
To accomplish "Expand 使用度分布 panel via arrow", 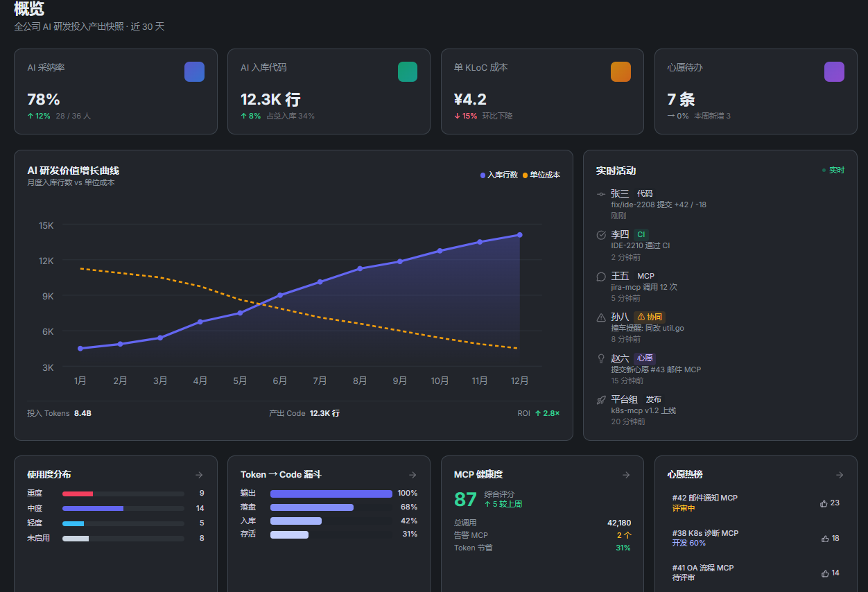I will (199, 475).
